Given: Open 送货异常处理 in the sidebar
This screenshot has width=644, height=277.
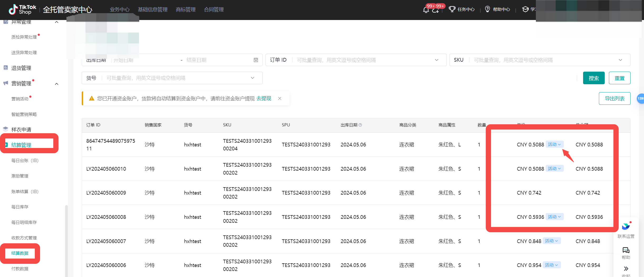Looking at the screenshot, I should 24,53.
